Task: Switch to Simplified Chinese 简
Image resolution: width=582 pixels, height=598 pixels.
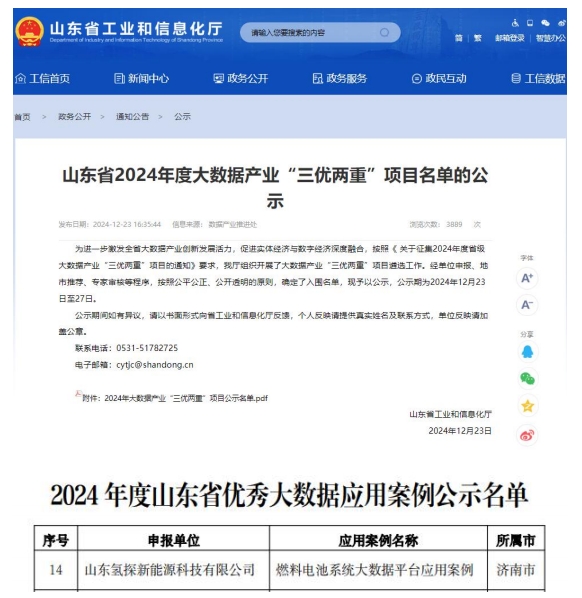Action: [459, 38]
